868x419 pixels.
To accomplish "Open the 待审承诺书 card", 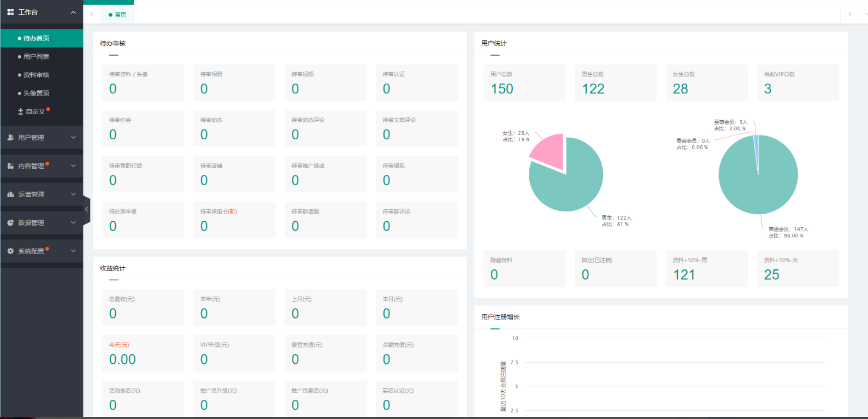I will (234, 220).
